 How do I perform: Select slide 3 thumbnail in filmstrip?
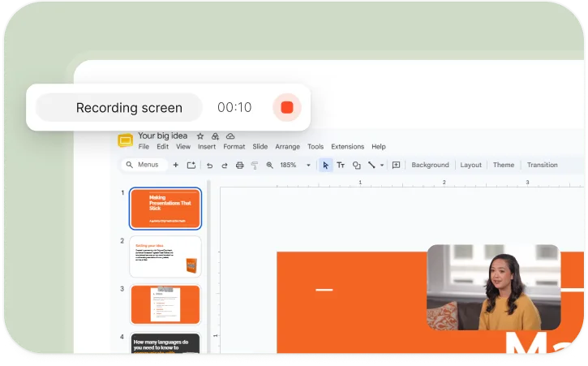165,304
